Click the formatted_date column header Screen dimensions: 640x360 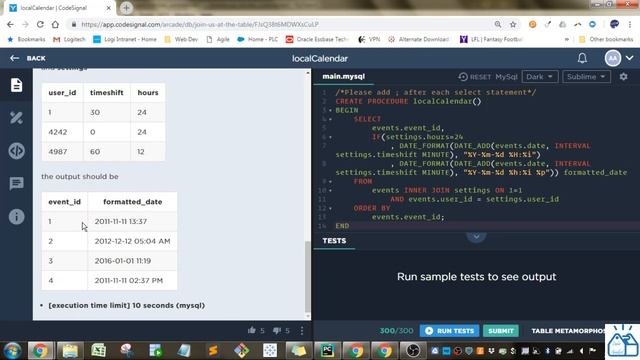133,202
